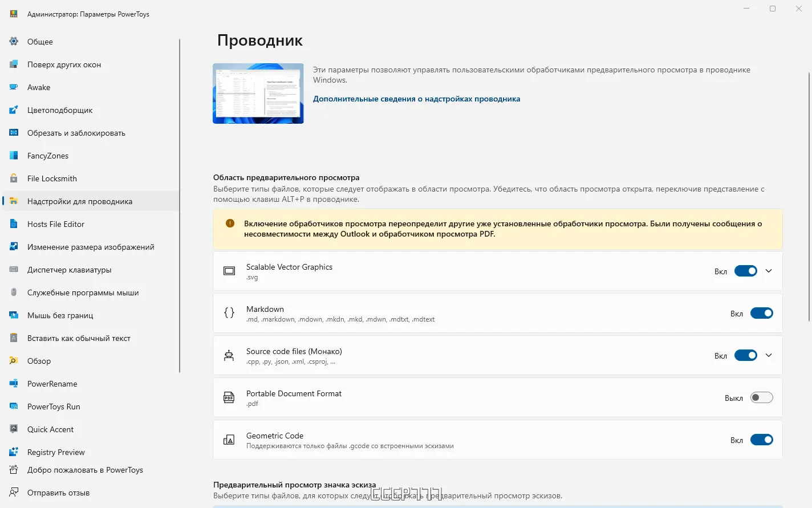This screenshot has width=812, height=508.
Task: Click the Explorer preview thumbnail image
Action: pyautogui.click(x=258, y=94)
